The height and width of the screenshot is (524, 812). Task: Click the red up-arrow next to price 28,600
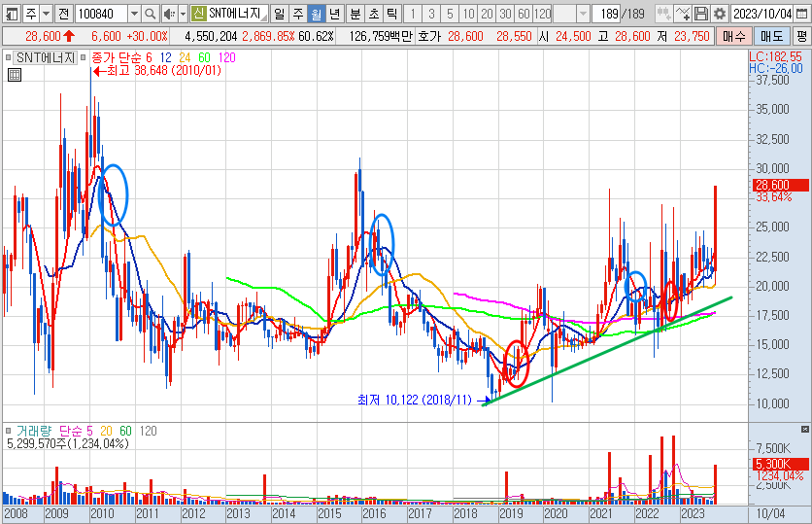tap(68, 36)
